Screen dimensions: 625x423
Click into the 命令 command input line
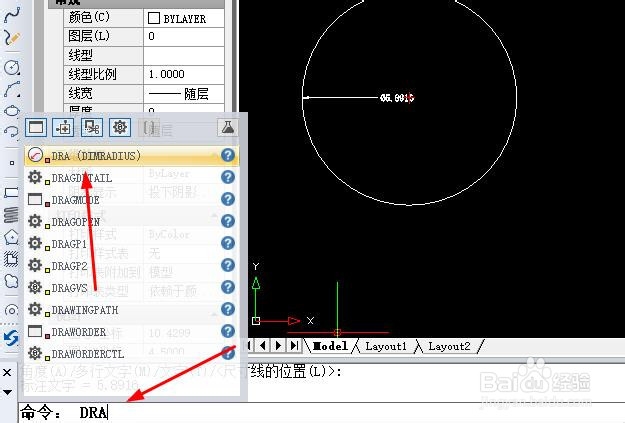coord(321,413)
